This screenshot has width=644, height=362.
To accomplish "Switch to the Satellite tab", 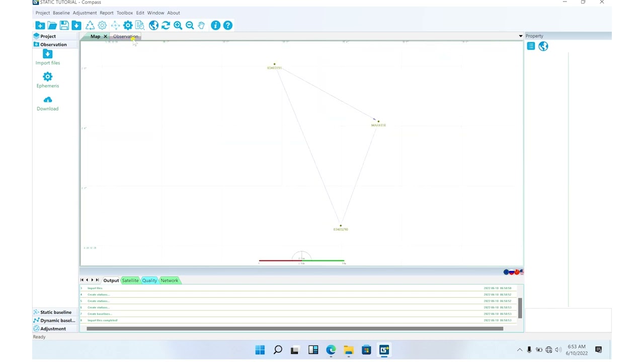I will point(130,281).
